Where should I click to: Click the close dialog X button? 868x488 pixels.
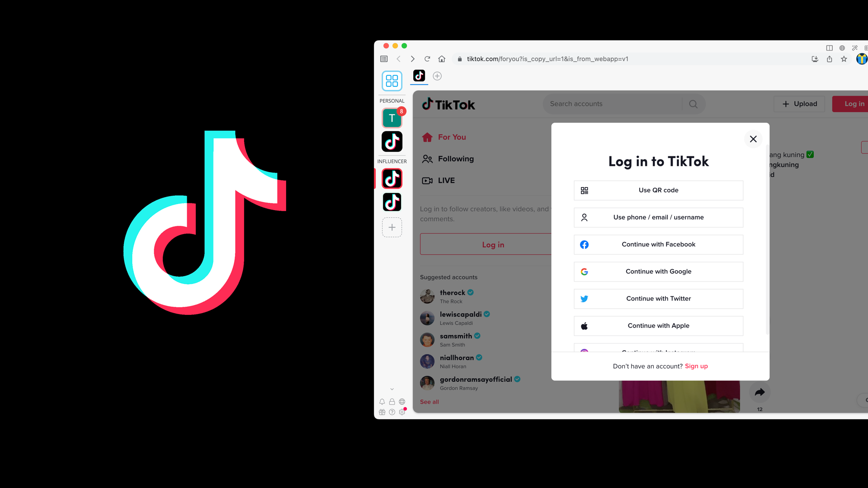(x=753, y=139)
